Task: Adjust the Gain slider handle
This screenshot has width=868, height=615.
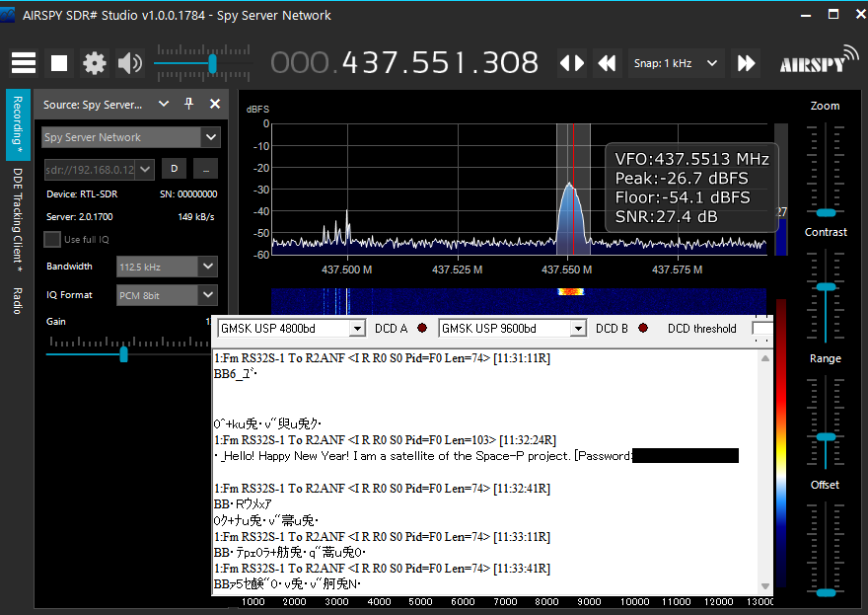Action: point(123,354)
